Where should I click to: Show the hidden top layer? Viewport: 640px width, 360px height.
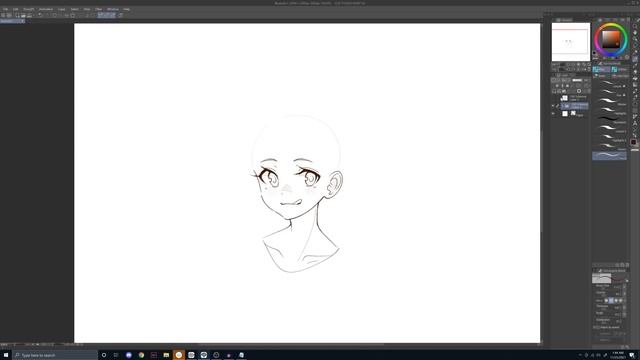(x=553, y=98)
